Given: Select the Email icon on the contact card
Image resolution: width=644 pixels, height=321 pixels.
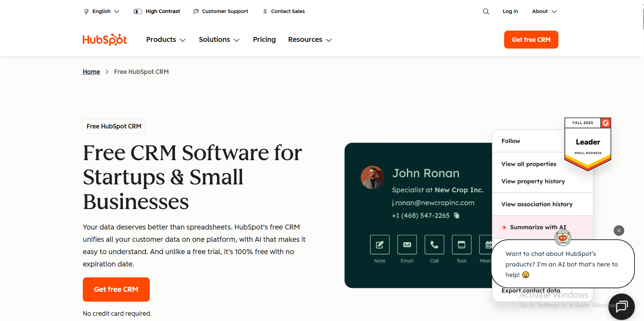Looking at the screenshot, I should (x=407, y=245).
